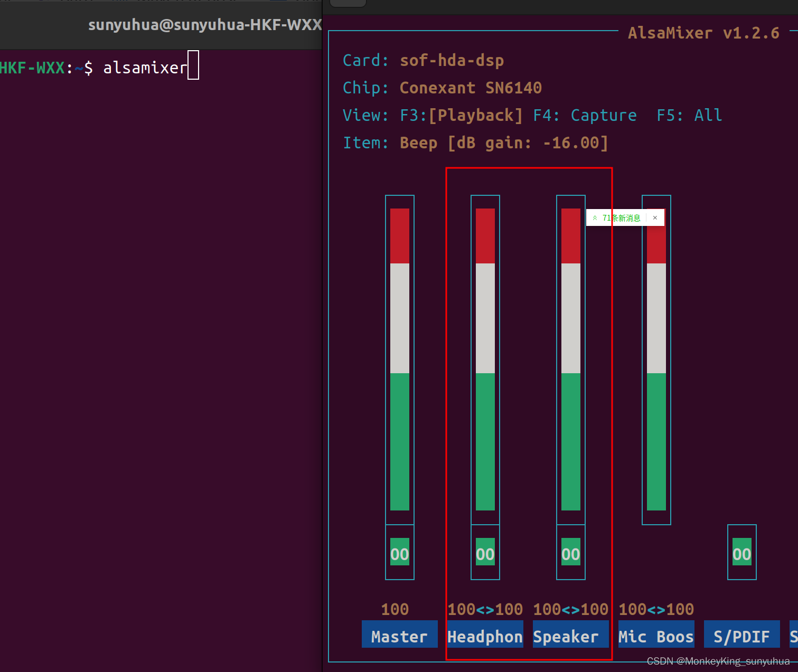Viewport: 798px width, 672px height.
Task: Click the card name sof-hda-dsp
Action: [452, 60]
